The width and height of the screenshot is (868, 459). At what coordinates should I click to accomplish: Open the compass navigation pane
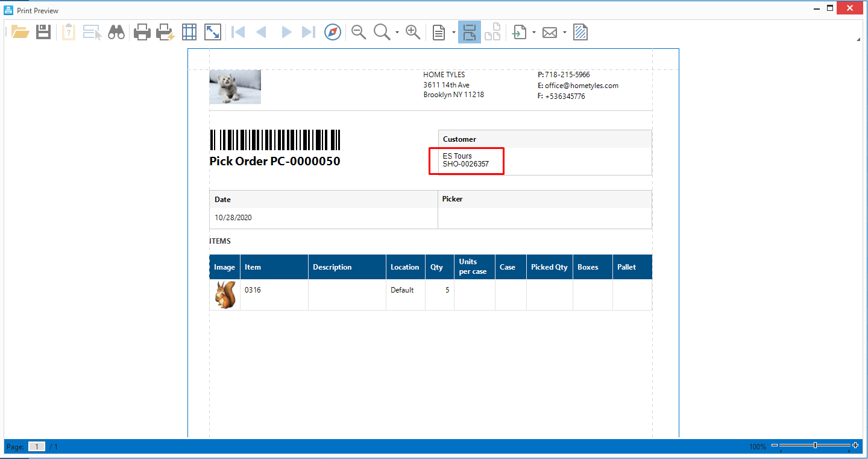(333, 32)
